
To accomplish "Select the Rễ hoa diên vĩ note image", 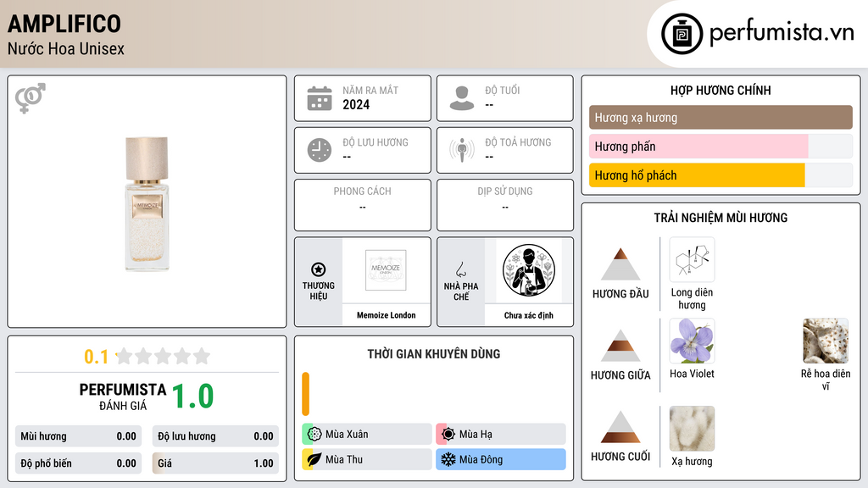I will point(826,341).
